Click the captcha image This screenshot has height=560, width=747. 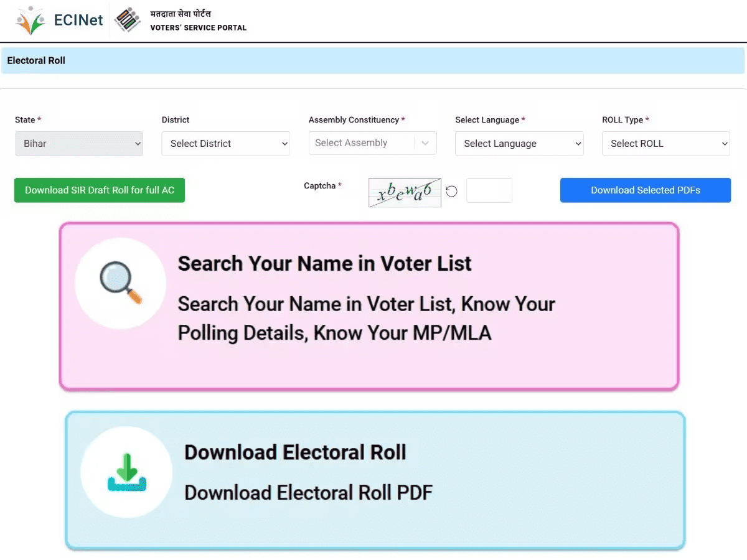coord(405,192)
